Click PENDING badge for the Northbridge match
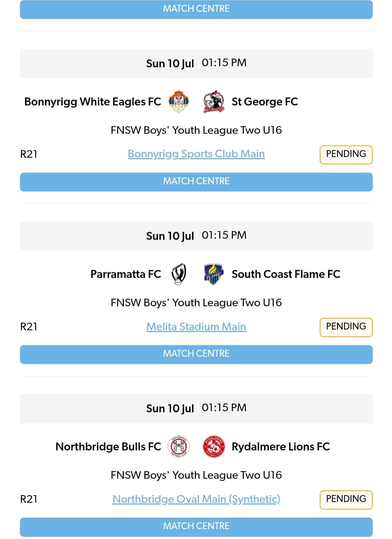The image size is (392, 539). tap(346, 499)
